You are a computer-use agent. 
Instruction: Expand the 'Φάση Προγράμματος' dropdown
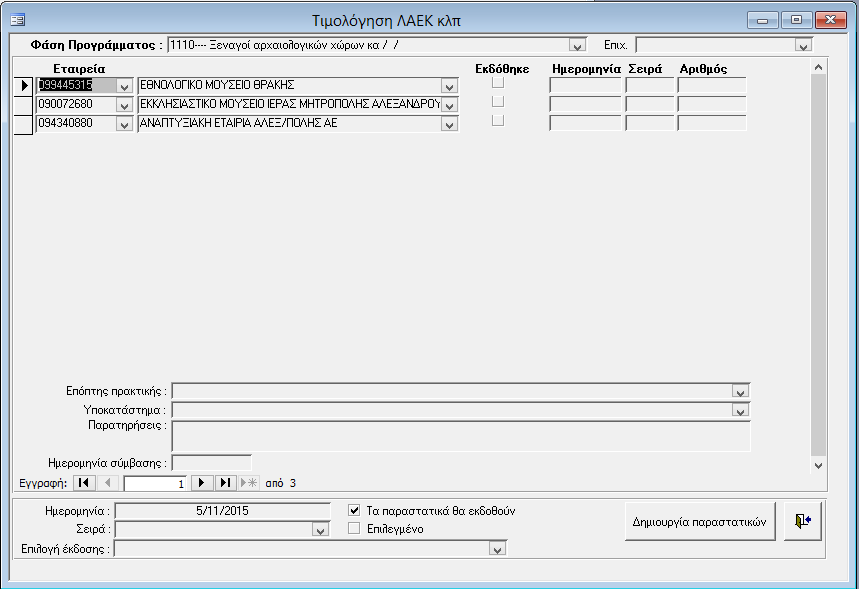point(577,45)
